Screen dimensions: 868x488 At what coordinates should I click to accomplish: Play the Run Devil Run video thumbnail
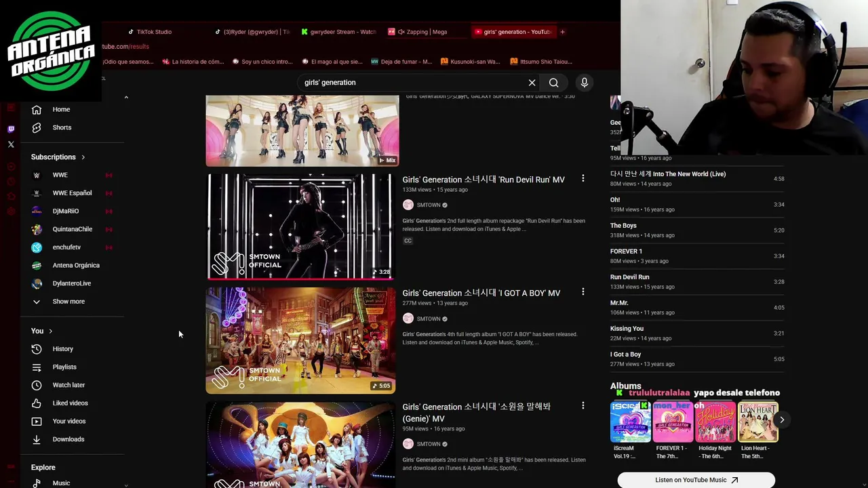[x=300, y=226]
